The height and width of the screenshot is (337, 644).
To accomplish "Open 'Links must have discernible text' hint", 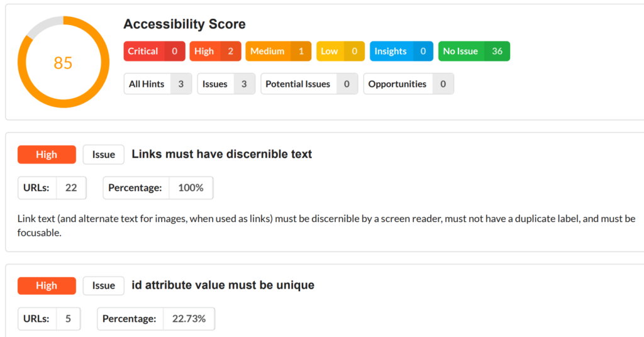I will [x=222, y=154].
